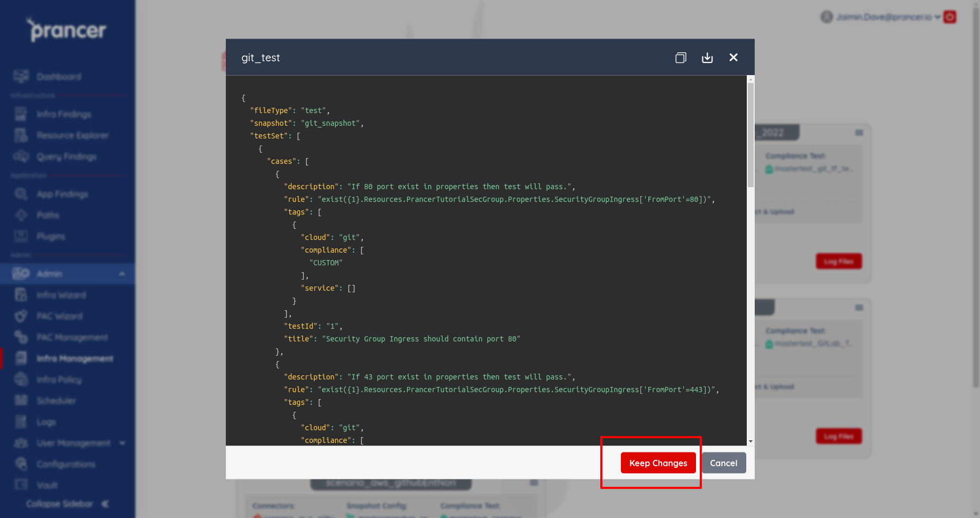Collapse the Admin section chevron
The image size is (980, 518).
click(x=122, y=274)
